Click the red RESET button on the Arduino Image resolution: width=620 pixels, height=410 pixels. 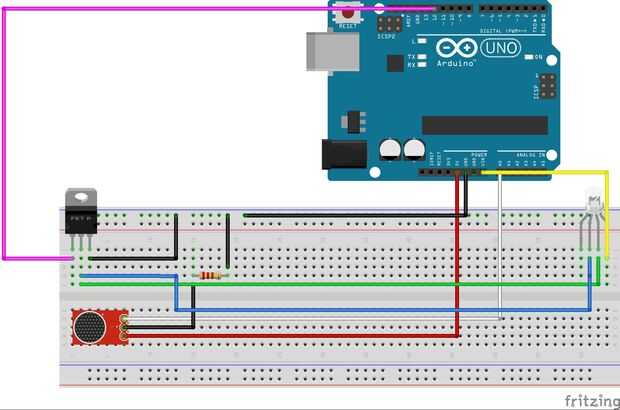point(348,13)
